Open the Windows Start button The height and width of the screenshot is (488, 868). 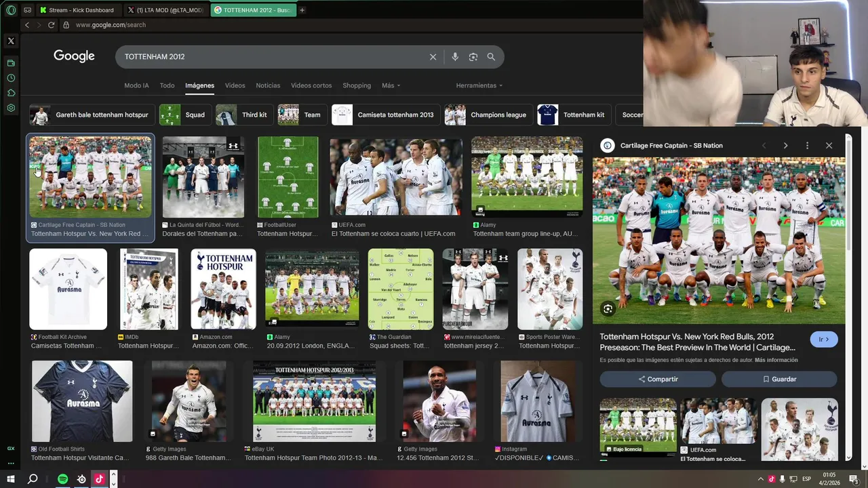pos(11,479)
